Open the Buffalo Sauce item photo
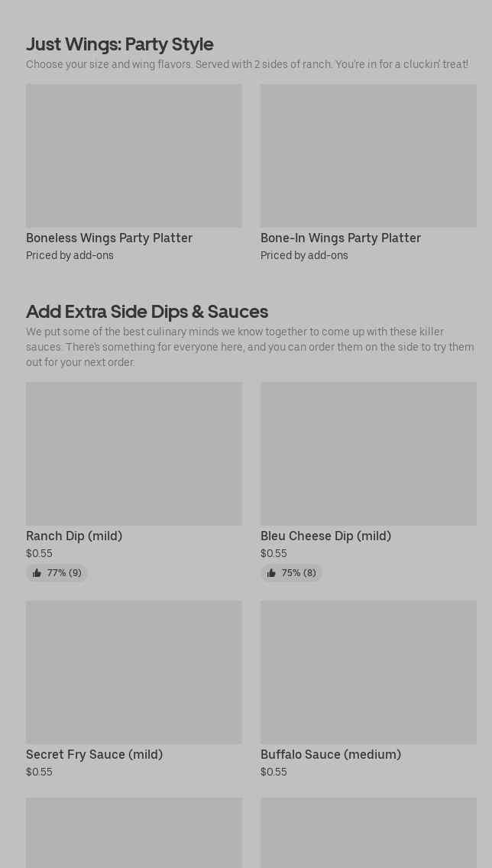This screenshot has height=868, width=492. coord(368,672)
